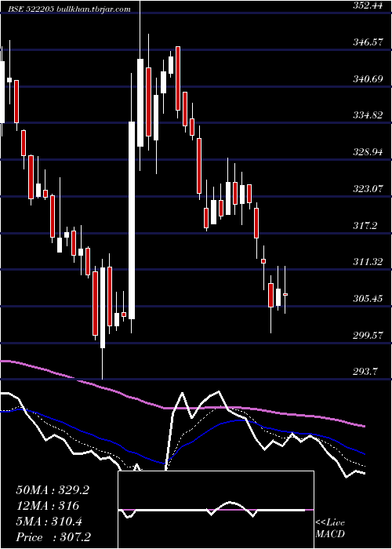
Task: Click the 5MA : 310.4 readout
Action: [x=49, y=522]
